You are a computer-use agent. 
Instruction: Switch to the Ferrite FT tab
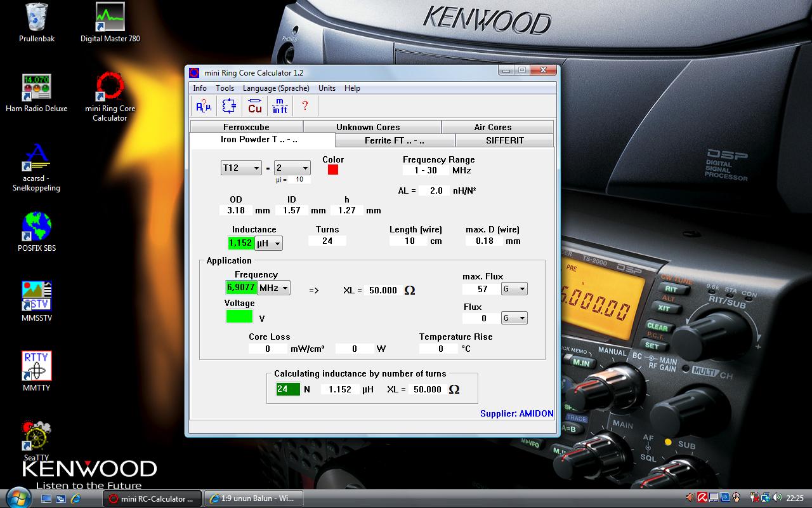pos(394,140)
